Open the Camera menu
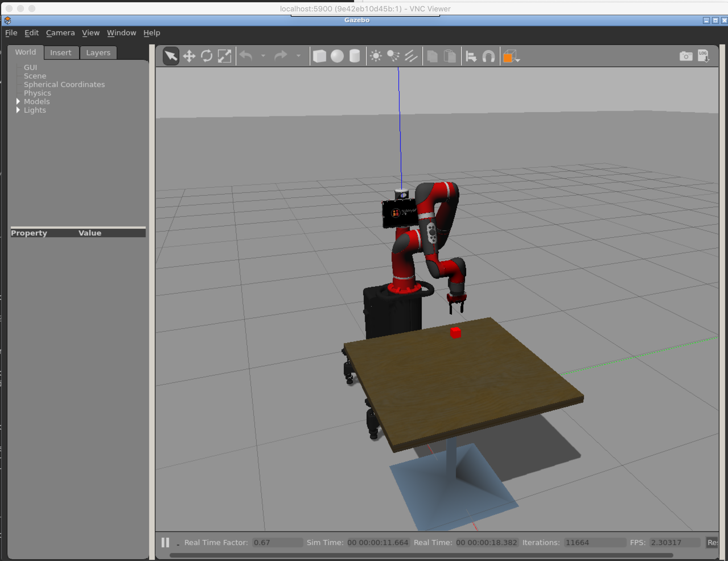Screen dimensions: 728x561 point(60,33)
